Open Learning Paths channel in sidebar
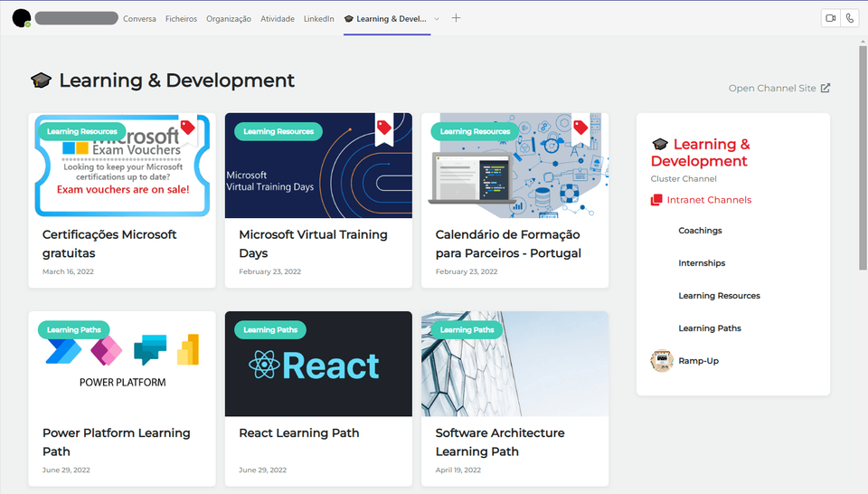 710,328
